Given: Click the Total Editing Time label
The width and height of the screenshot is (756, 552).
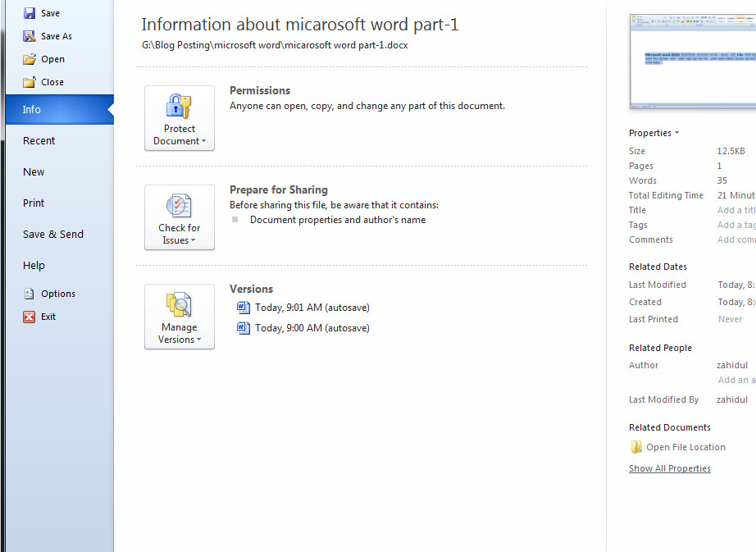Looking at the screenshot, I should click(666, 195).
